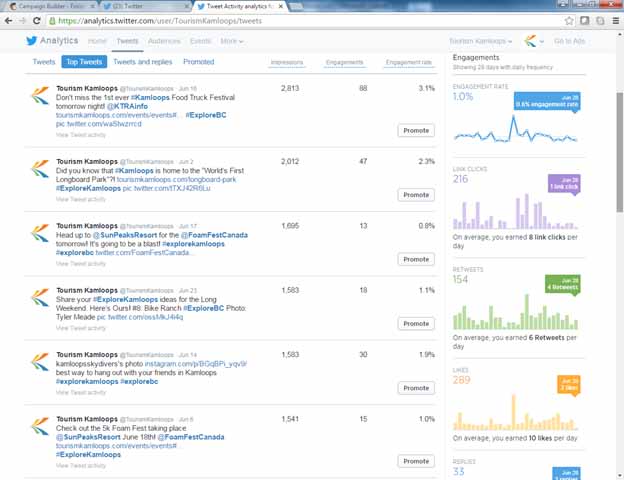Click @SunPeaksResort in the Head up tweet
Viewport: 624px width, 480px height.
pyautogui.click(x=125, y=235)
